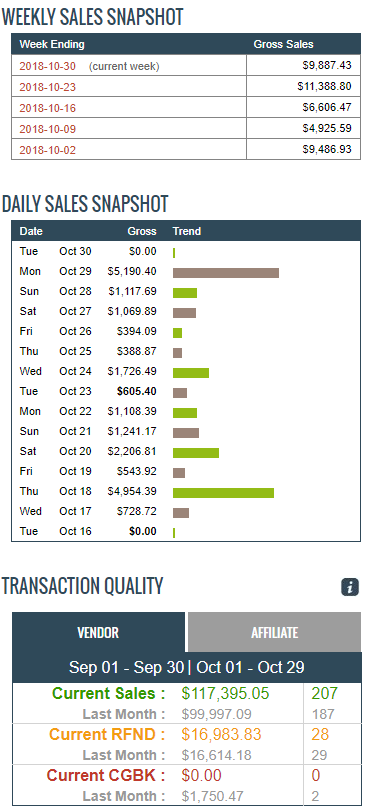Viewport: 367px width, 812px height.
Task: Open week ending 2018-10-02 link
Action: 48,150
